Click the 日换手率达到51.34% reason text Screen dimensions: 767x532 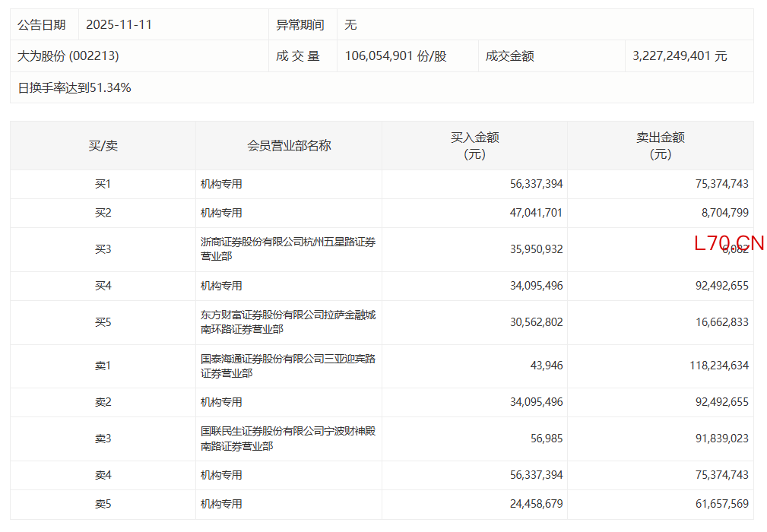74,88
